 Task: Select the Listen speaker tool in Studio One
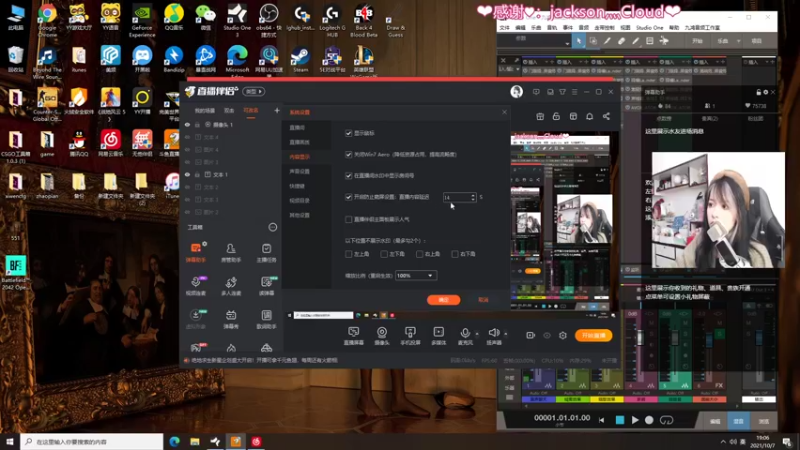pos(664,41)
